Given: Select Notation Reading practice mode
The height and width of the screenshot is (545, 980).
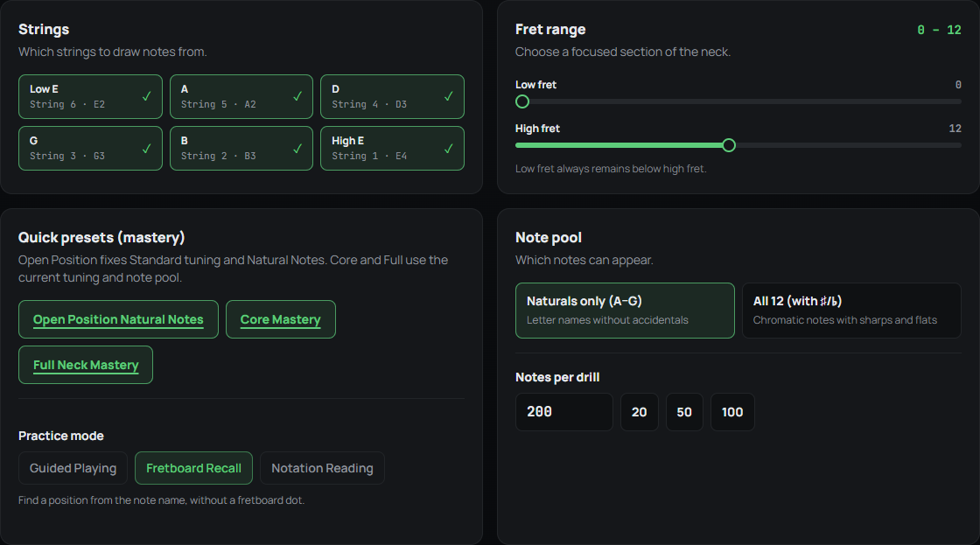Looking at the screenshot, I should (323, 468).
